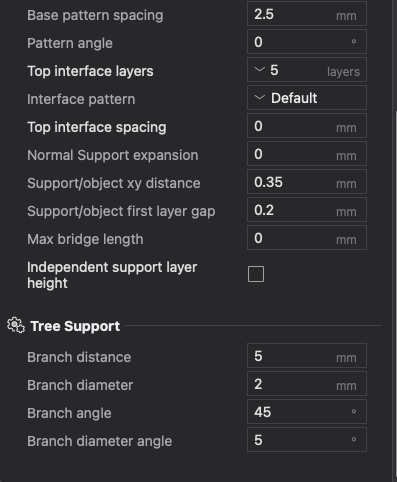Click the Tree Support gear icon

[x=16, y=325]
